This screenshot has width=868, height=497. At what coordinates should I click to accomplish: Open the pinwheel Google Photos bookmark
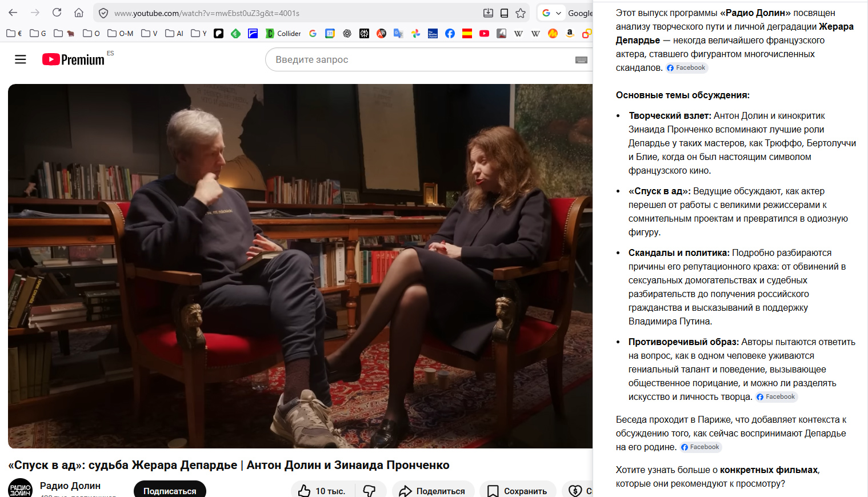pyautogui.click(x=415, y=33)
